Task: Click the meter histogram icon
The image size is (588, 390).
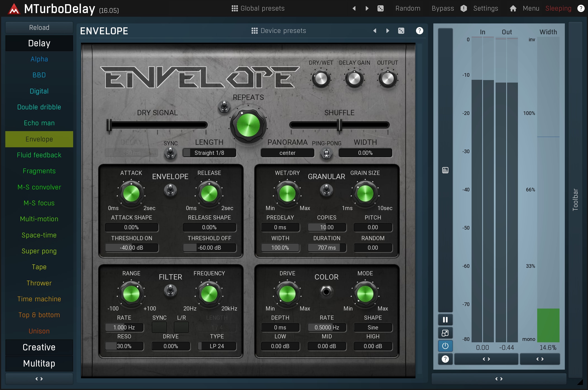Action: (445, 170)
